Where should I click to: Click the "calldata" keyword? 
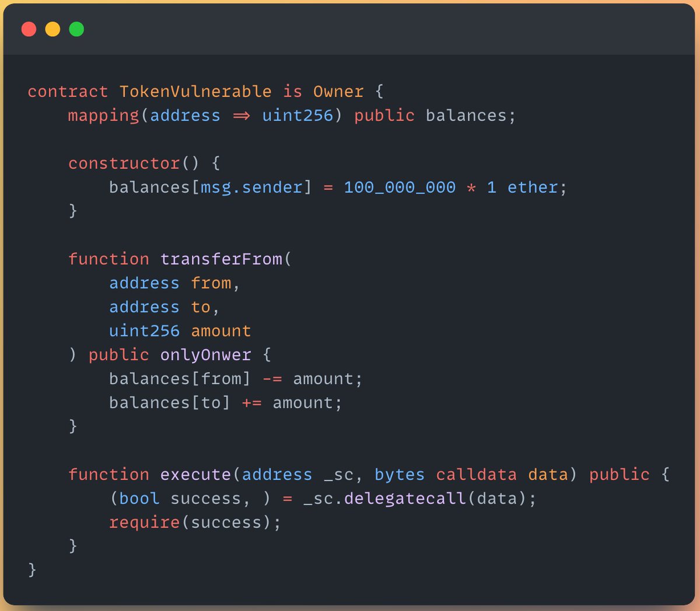tap(477, 475)
